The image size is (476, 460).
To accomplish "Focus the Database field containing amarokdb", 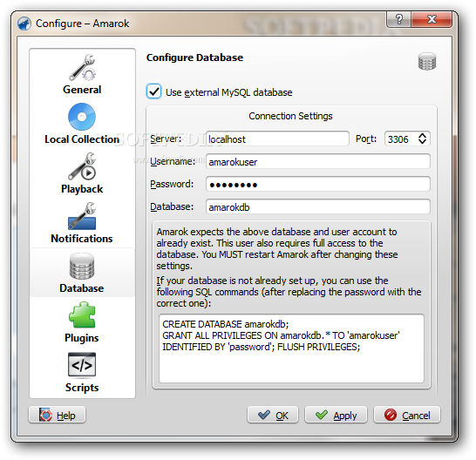I will [x=318, y=207].
